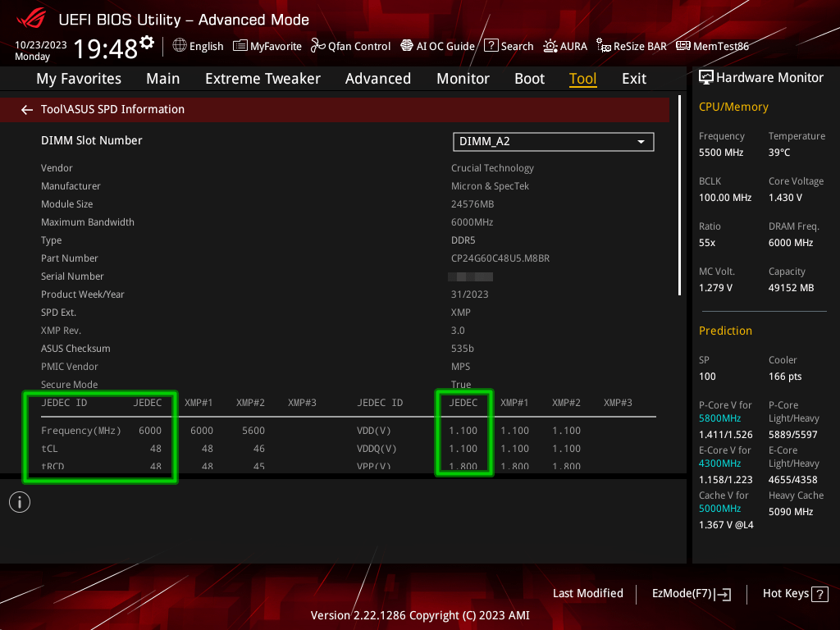Click the Serial Number label

coord(72,276)
